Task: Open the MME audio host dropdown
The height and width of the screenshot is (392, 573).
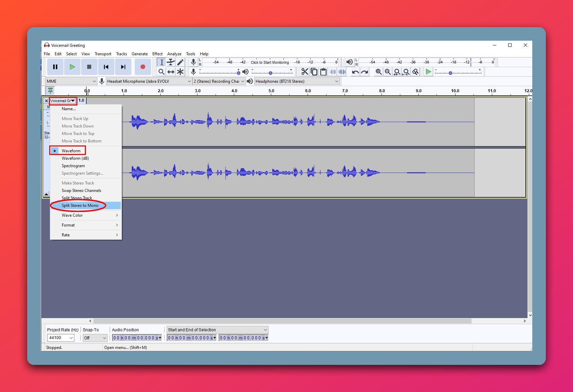Action: point(71,81)
